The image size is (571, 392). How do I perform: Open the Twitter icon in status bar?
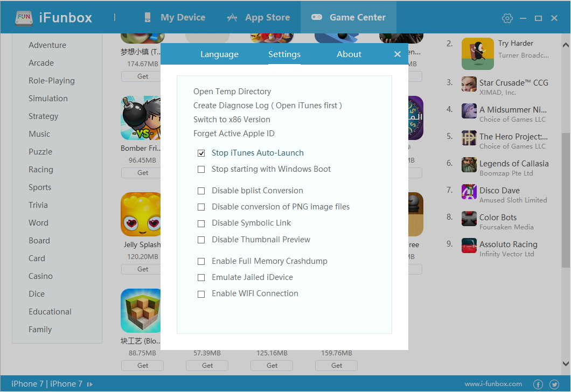(x=554, y=384)
